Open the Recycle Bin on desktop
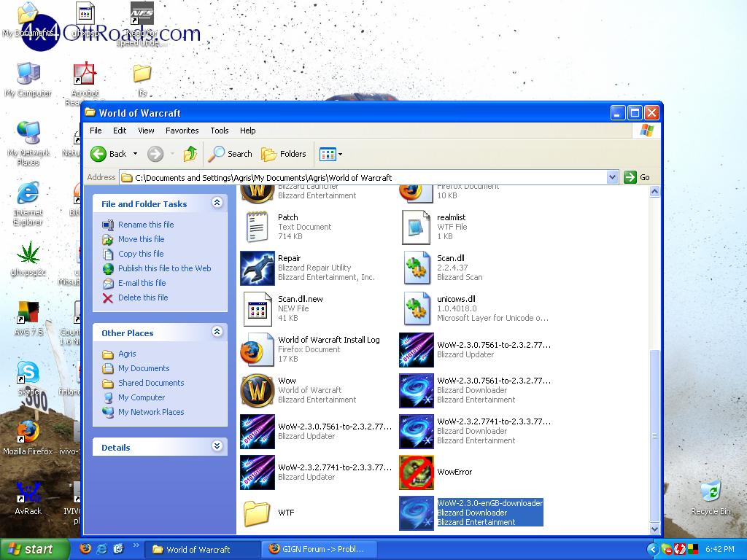 (x=710, y=492)
